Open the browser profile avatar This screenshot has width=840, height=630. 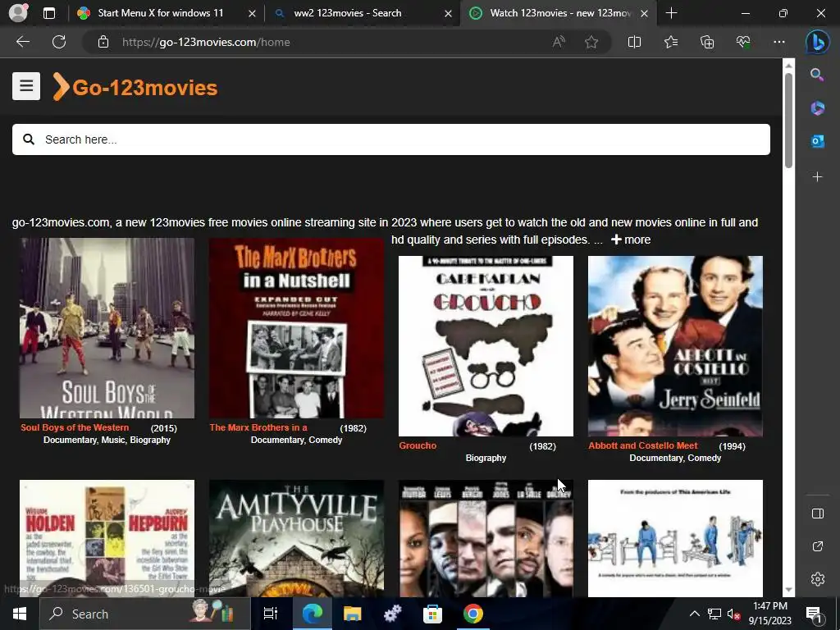click(18, 13)
